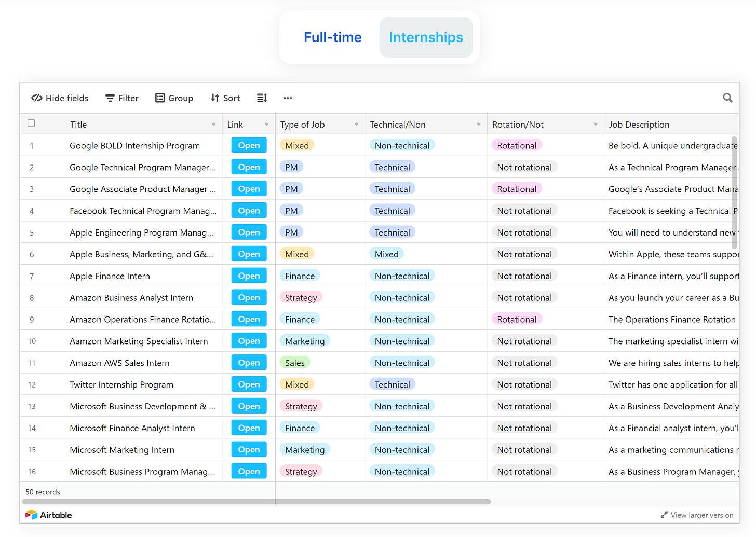Select Finance tag for Microsoft Finance Analyst
756x537 pixels.
[x=300, y=428]
